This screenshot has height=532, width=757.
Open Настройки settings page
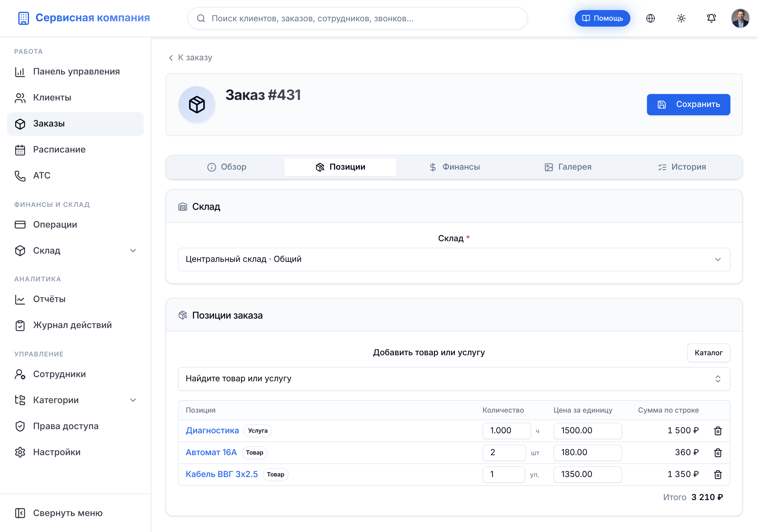(75, 452)
